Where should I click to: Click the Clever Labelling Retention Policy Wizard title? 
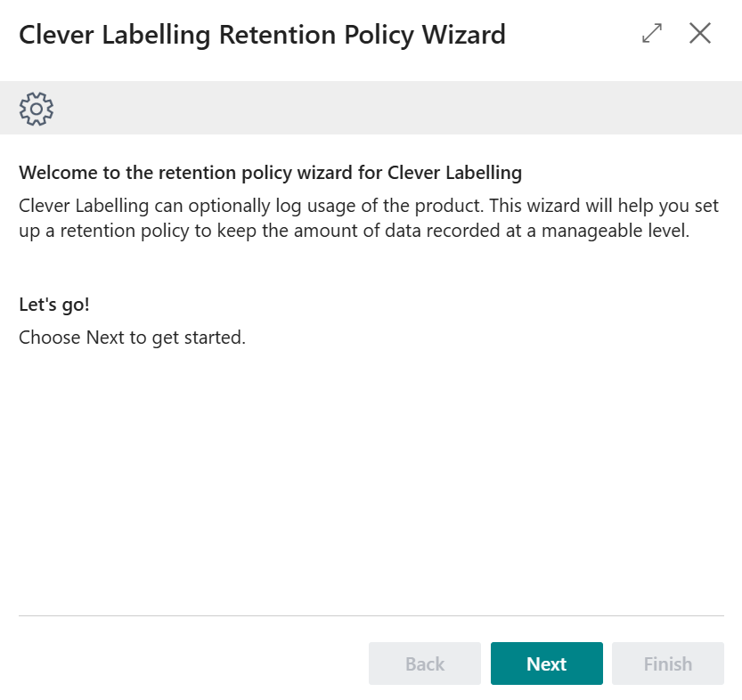261,35
